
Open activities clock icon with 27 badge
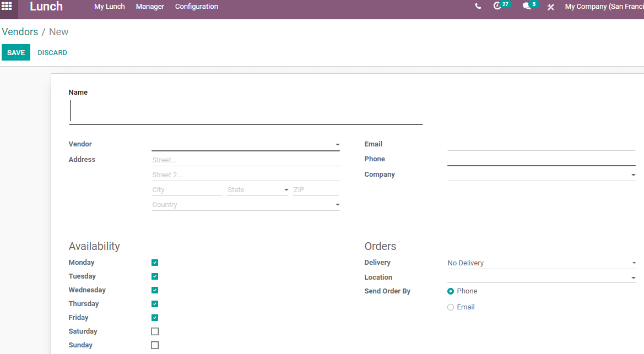click(x=501, y=6)
